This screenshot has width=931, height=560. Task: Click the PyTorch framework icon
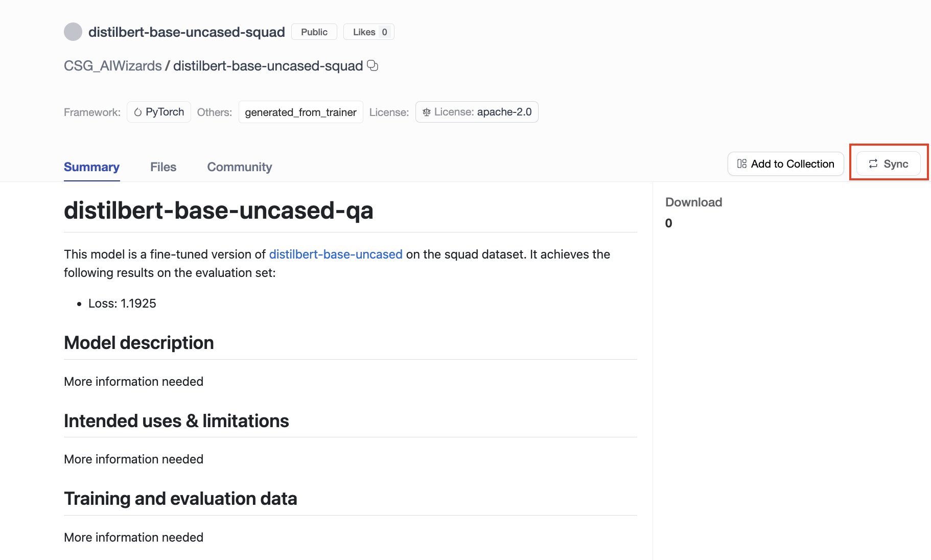(138, 112)
